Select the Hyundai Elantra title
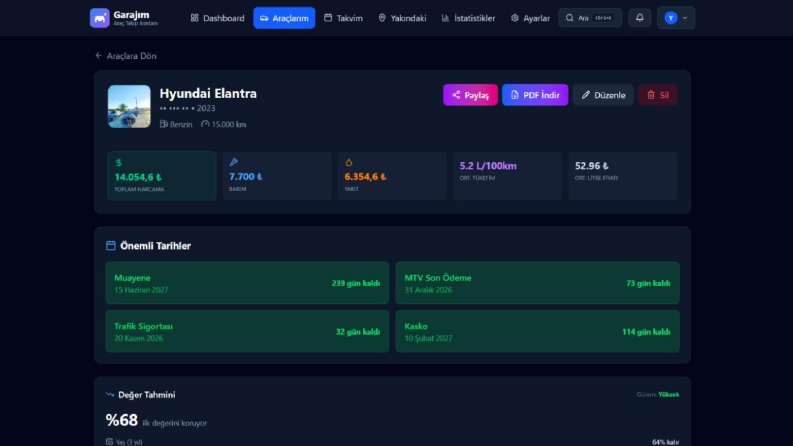The width and height of the screenshot is (793, 446). click(208, 94)
